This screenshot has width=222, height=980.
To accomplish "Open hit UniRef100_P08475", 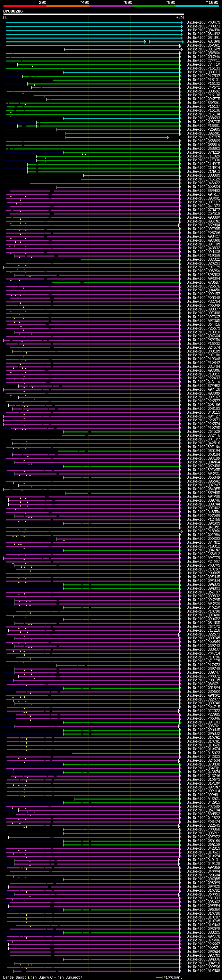I will coord(203,23).
